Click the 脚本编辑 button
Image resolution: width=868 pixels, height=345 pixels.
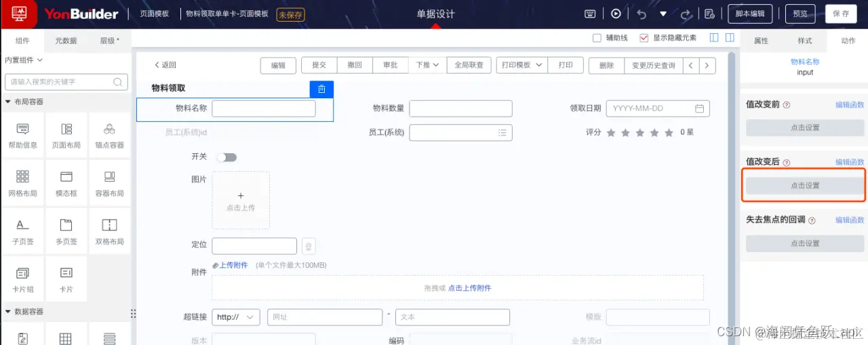[x=750, y=14]
